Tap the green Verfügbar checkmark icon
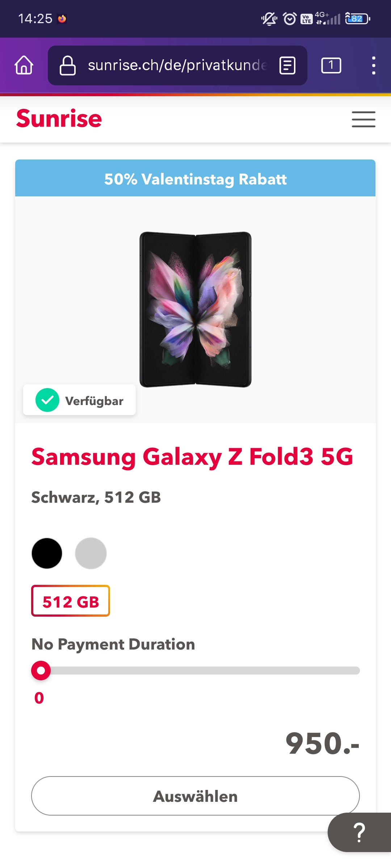The height and width of the screenshot is (868, 391). (47, 400)
